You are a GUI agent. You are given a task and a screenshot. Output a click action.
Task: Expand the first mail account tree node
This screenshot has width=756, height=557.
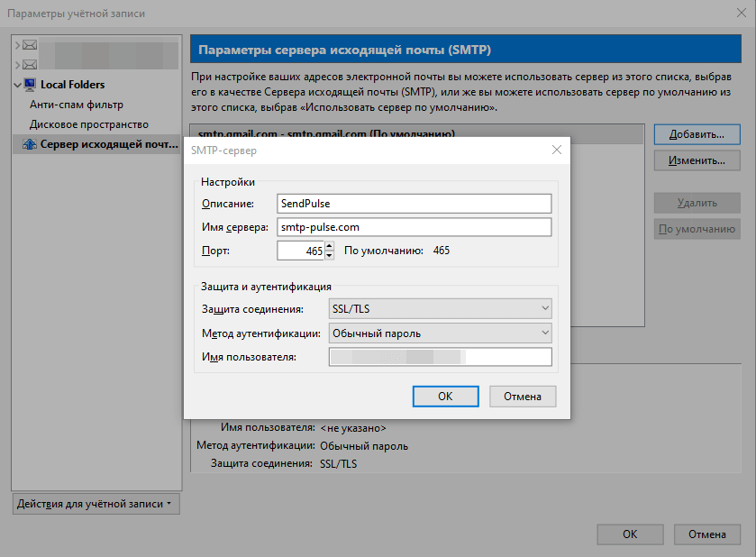[17, 44]
